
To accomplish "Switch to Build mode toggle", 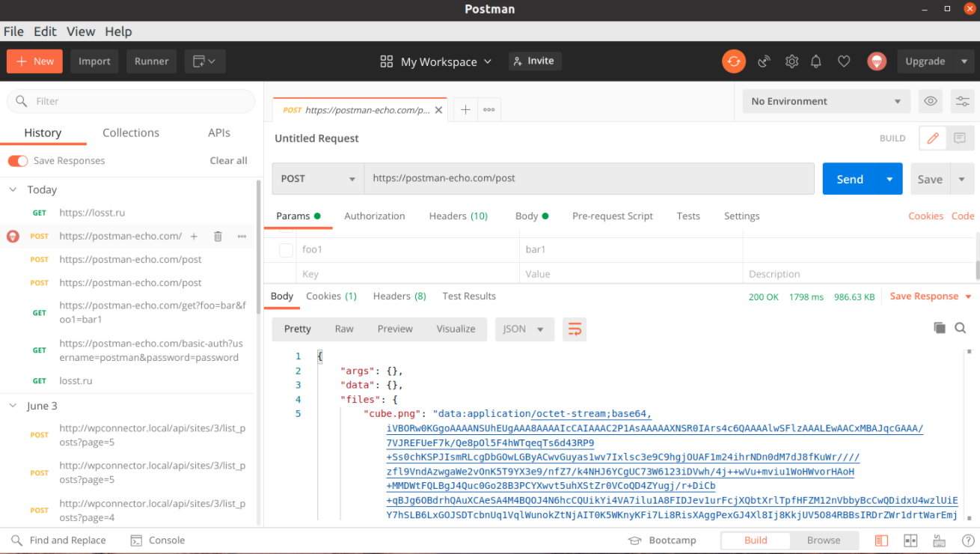I will coord(756,541).
